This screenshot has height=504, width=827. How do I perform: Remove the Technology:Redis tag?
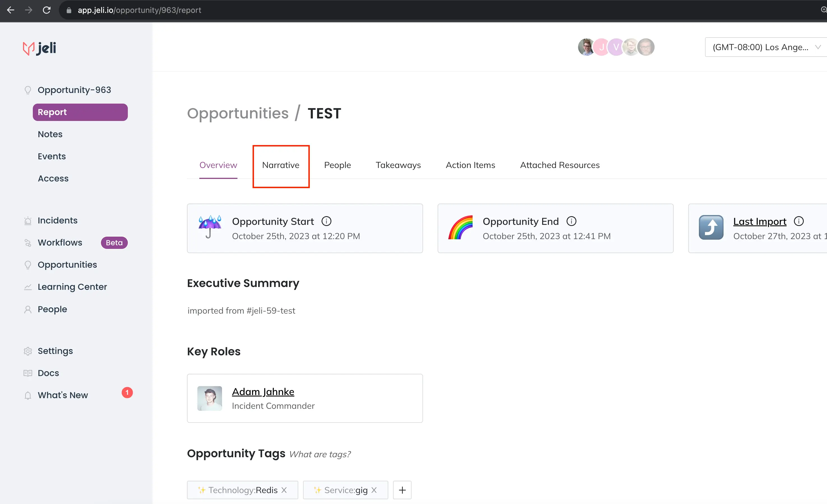pyautogui.click(x=284, y=490)
